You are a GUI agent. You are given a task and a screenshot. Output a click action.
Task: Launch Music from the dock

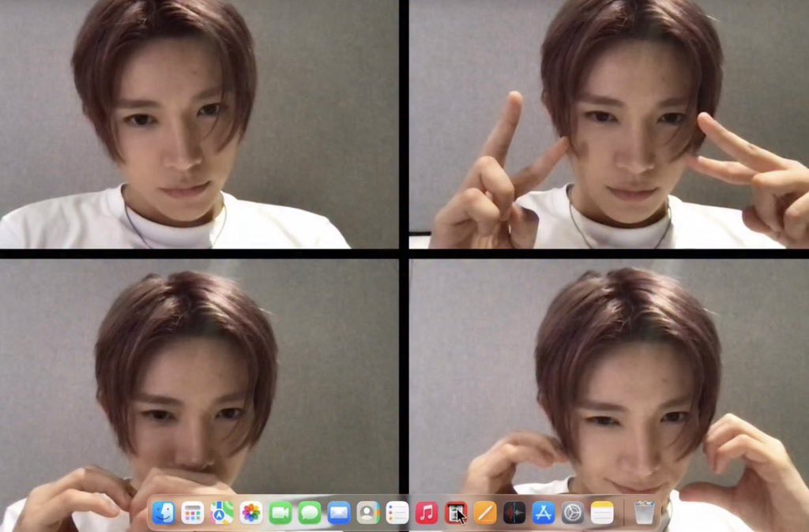(427, 513)
